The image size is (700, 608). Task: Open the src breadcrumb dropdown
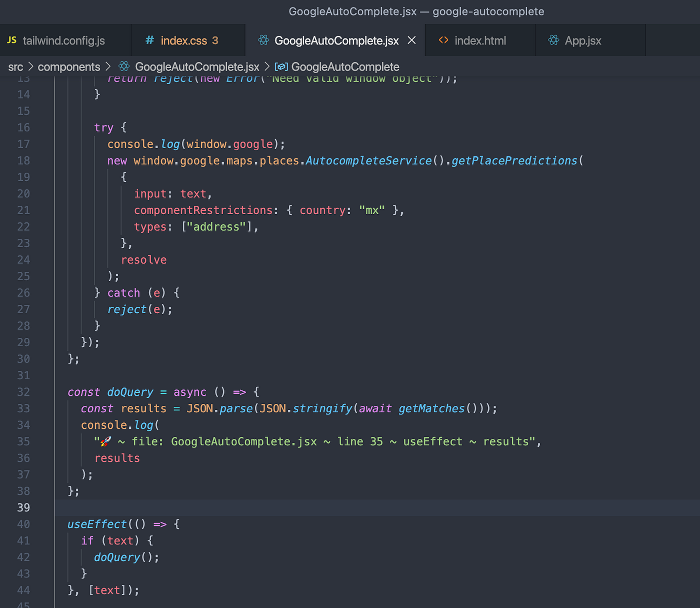coord(15,67)
